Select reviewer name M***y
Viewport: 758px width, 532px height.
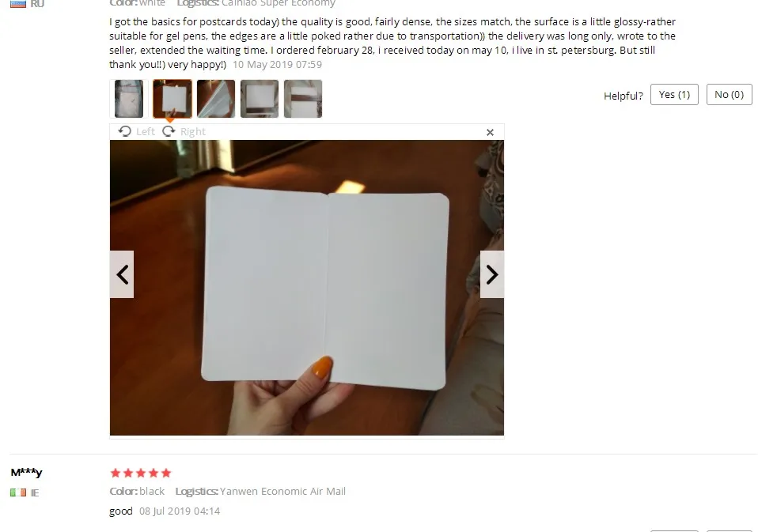tap(27, 472)
